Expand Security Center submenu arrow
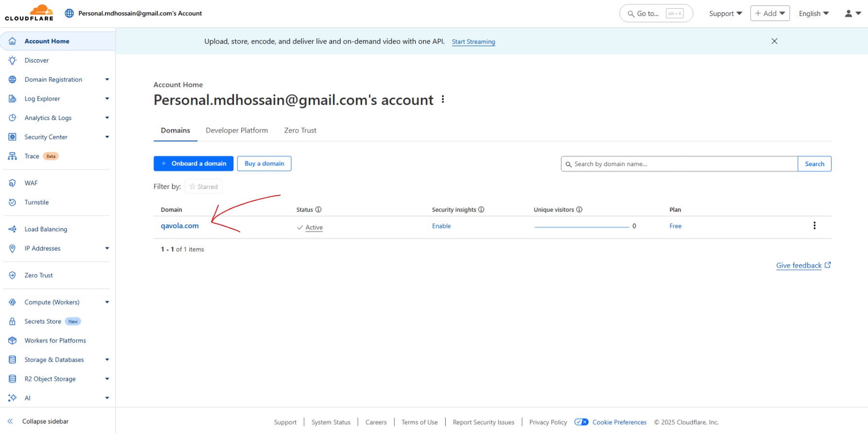868x434 pixels. 107,137
